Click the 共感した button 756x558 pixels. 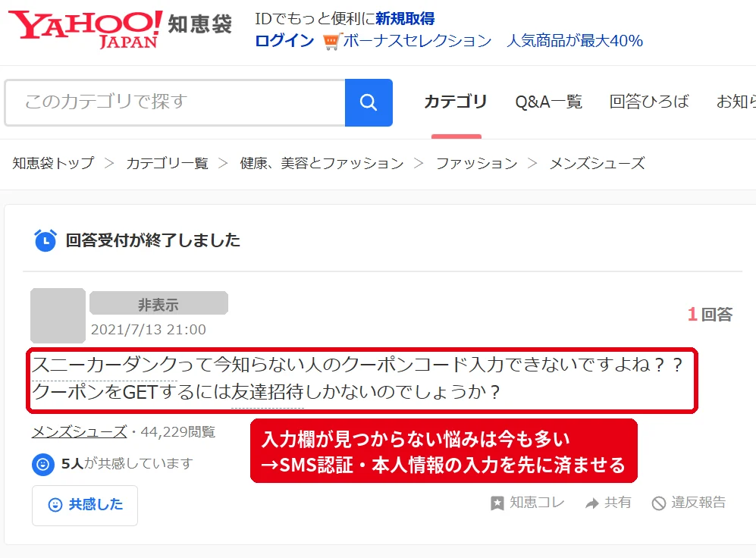[x=85, y=506]
